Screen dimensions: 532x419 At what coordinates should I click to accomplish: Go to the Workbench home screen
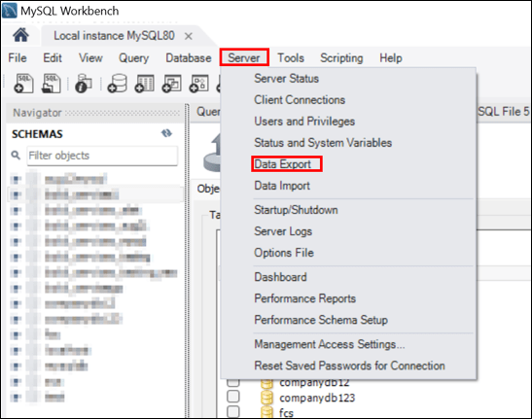coord(20,35)
